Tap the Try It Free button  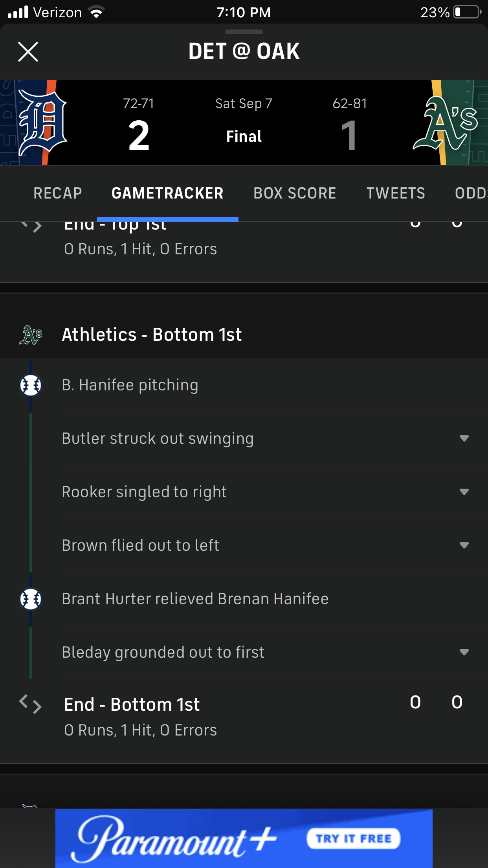(x=353, y=839)
